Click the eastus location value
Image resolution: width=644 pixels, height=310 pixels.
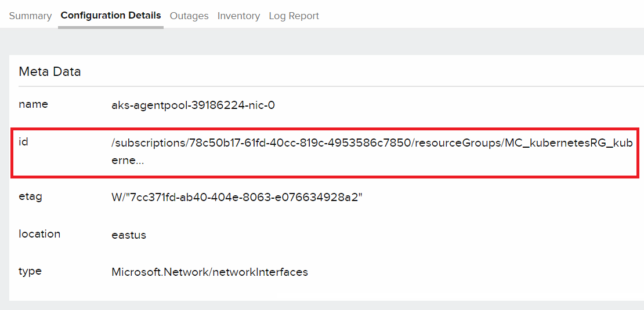tap(129, 235)
